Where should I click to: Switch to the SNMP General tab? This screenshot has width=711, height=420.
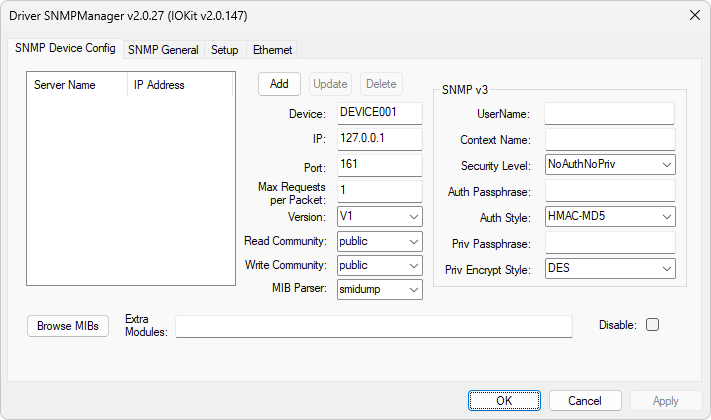click(x=163, y=49)
